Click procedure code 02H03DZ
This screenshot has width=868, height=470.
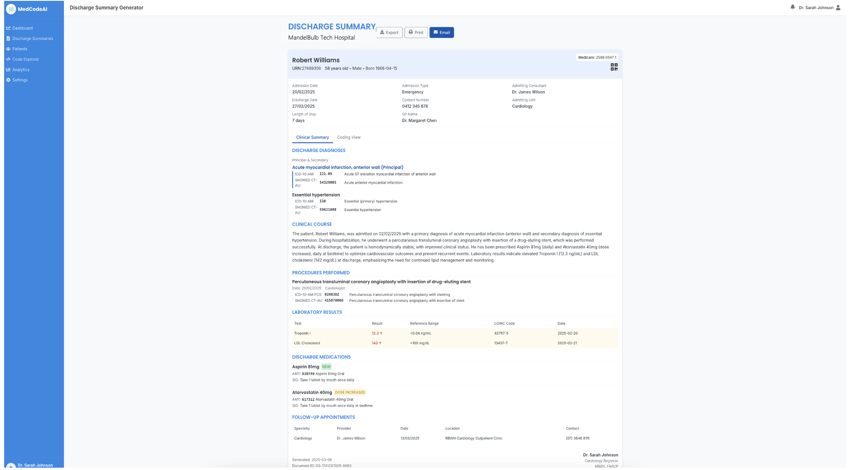point(331,295)
